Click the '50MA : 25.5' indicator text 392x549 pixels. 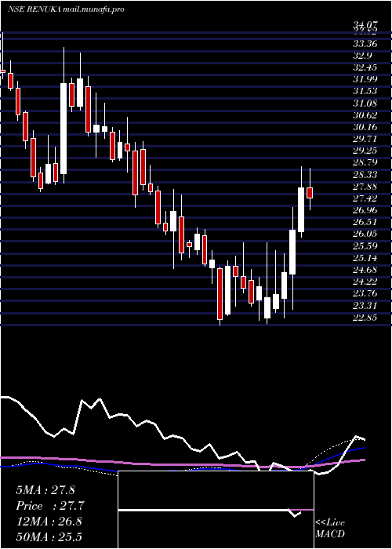click(49, 537)
